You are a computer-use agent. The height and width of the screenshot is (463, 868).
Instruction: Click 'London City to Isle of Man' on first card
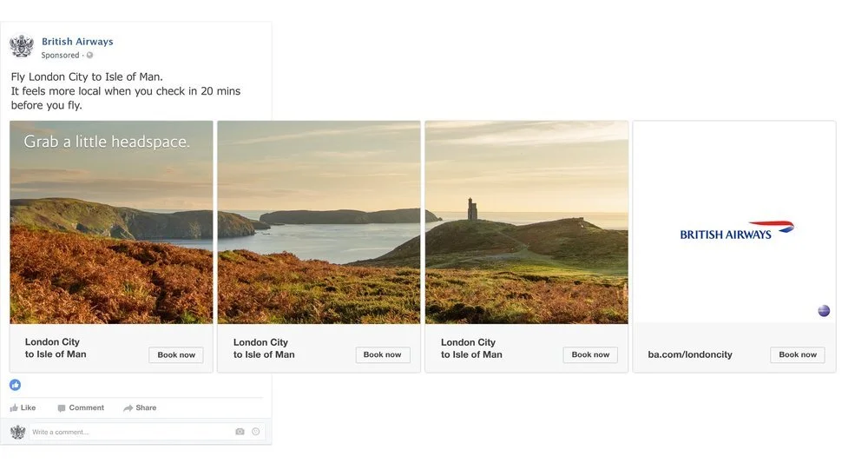point(56,348)
